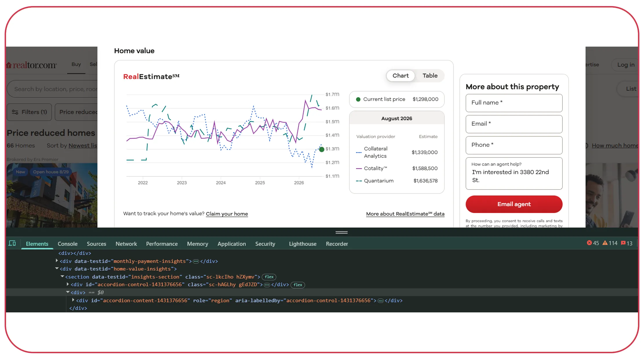Switch to Chart view
Image resolution: width=644 pixels, height=359 pixels.
click(x=400, y=76)
